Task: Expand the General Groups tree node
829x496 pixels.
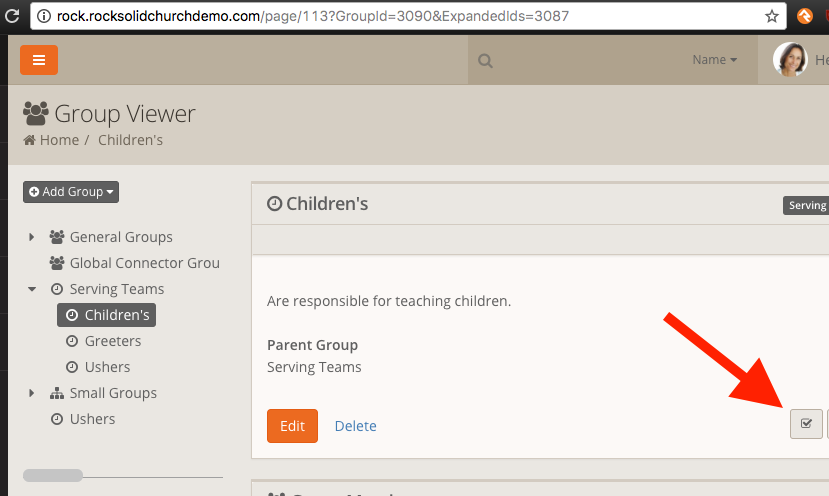Action: (x=32, y=237)
